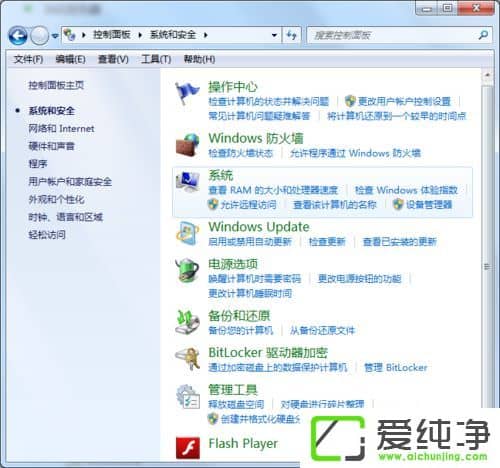The width and height of the screenshot is (500, 468).
Task: Select 硬件和声音 in sidebar
Action: pyautogui.click(x=51, y=146)
